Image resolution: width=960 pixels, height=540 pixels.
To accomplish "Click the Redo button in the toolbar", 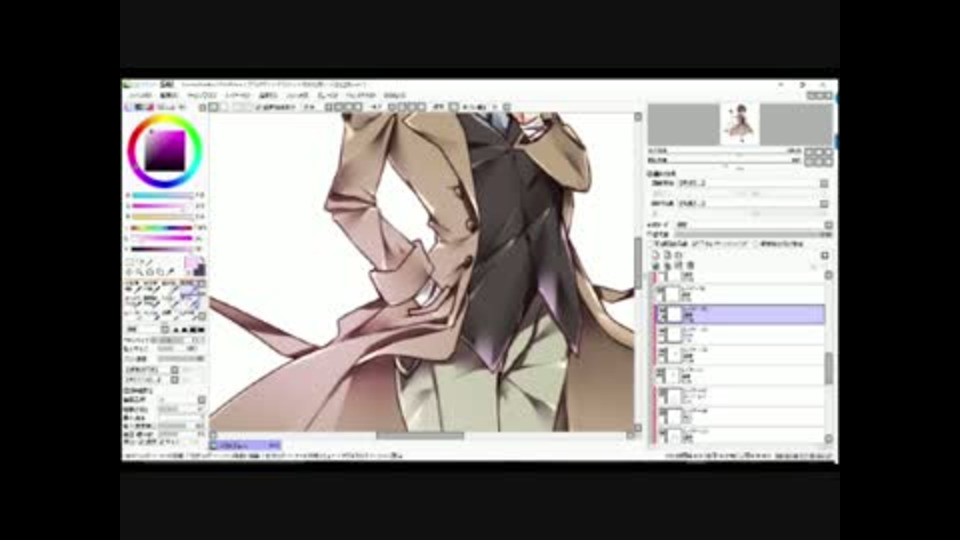I will pos(224,107).
